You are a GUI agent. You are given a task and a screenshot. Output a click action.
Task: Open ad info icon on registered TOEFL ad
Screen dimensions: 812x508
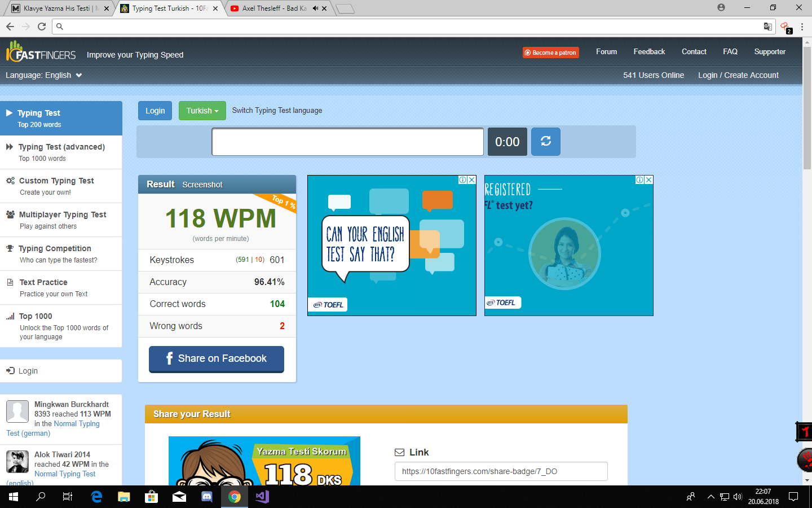[640, 179]
